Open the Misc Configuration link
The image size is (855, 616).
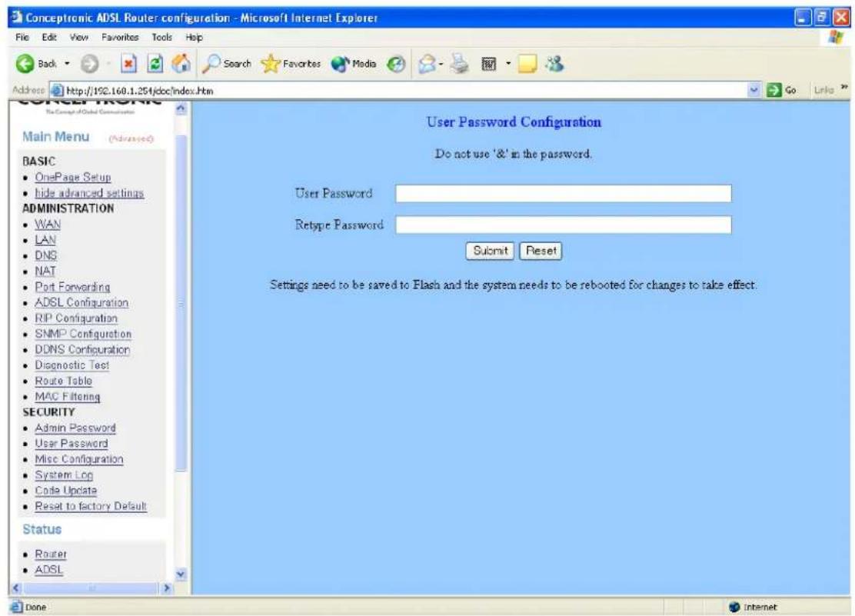pos(79,459)
